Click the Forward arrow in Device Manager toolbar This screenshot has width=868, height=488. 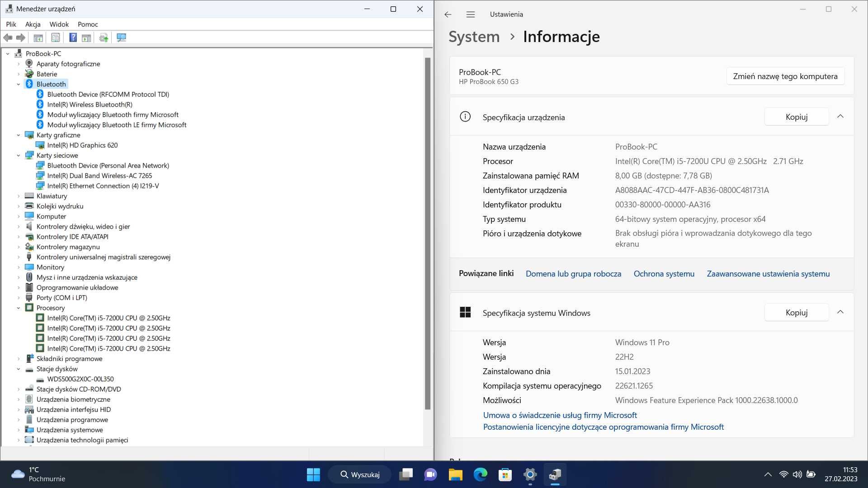(20, 38)
